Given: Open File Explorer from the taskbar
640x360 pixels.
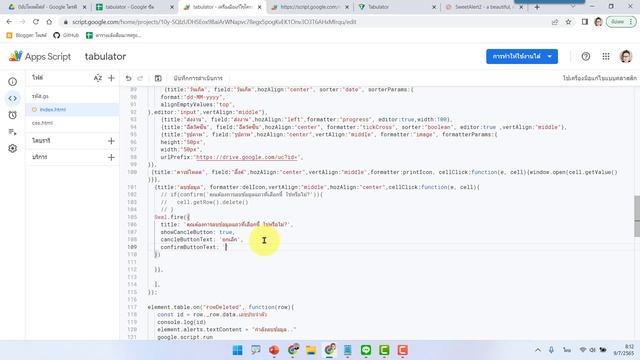Looking at the screenshot, I should click(311, 350).
